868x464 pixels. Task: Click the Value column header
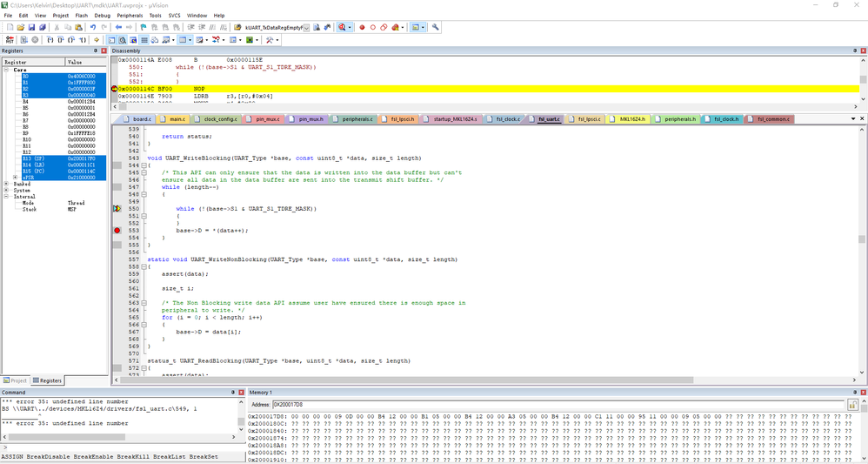click(x=86, y=62)
